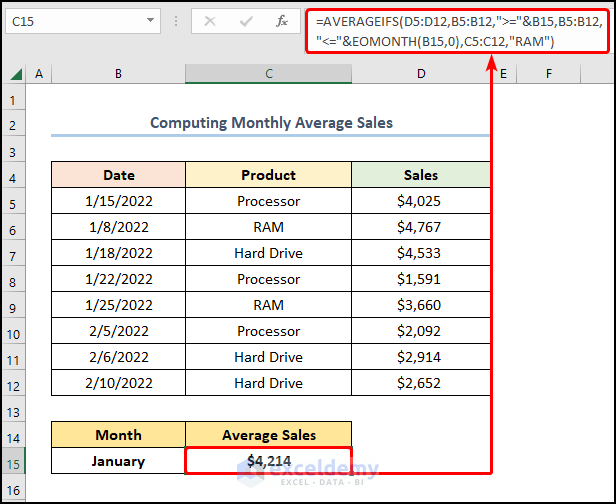616x504 pixels.
Task: Select the $2,652 sales cell
Action: tap(421, 383)
